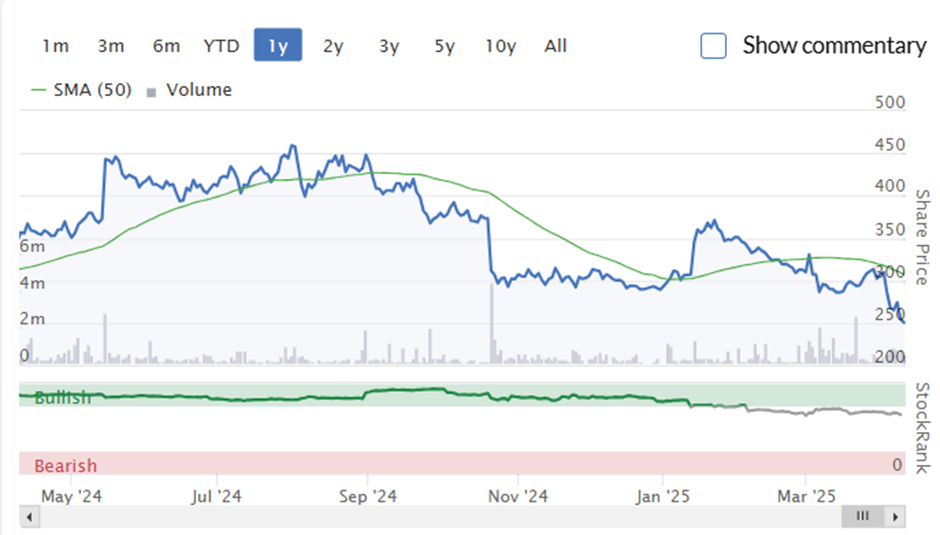
Task: Enable the Show commentary checkbox
Action: tap(713, 46)
